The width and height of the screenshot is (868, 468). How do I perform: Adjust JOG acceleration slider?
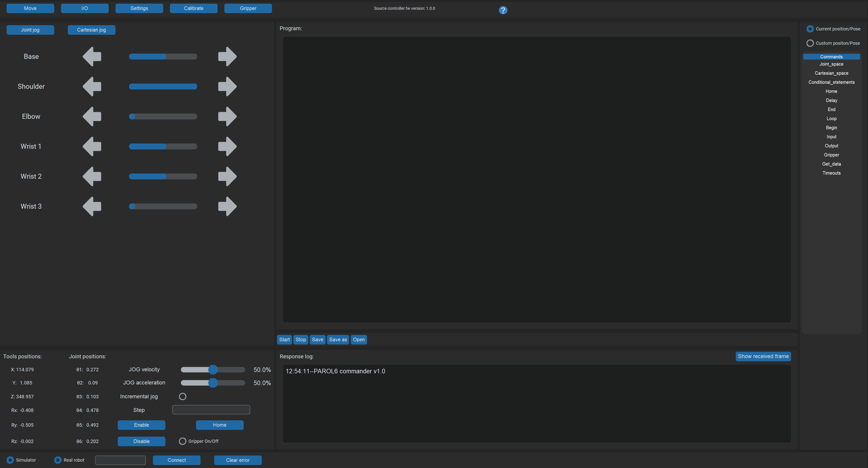pos(213,383)
